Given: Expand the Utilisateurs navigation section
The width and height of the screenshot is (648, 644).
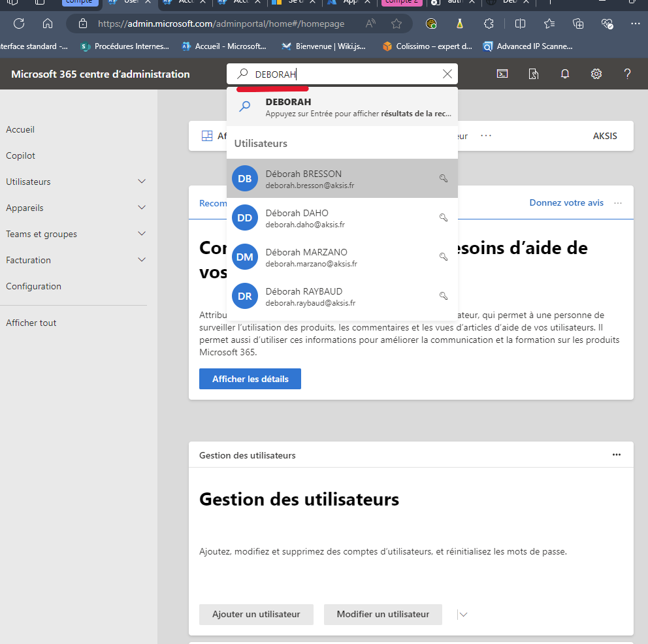Looking at the screenshot, I should 142,182.
